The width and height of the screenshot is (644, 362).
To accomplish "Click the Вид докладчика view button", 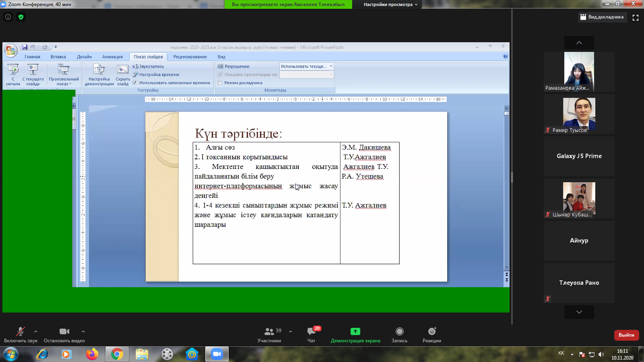I will click(x=602, y=17).
